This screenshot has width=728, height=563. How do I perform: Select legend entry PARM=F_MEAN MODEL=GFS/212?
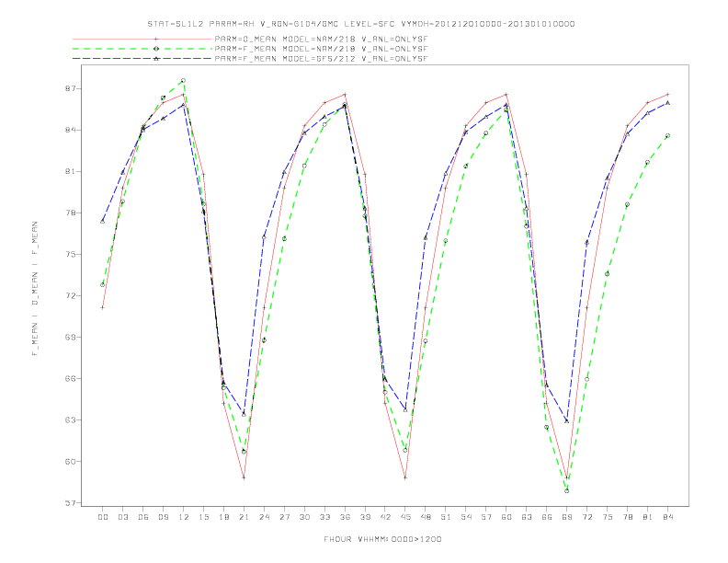tap(321, 59)
